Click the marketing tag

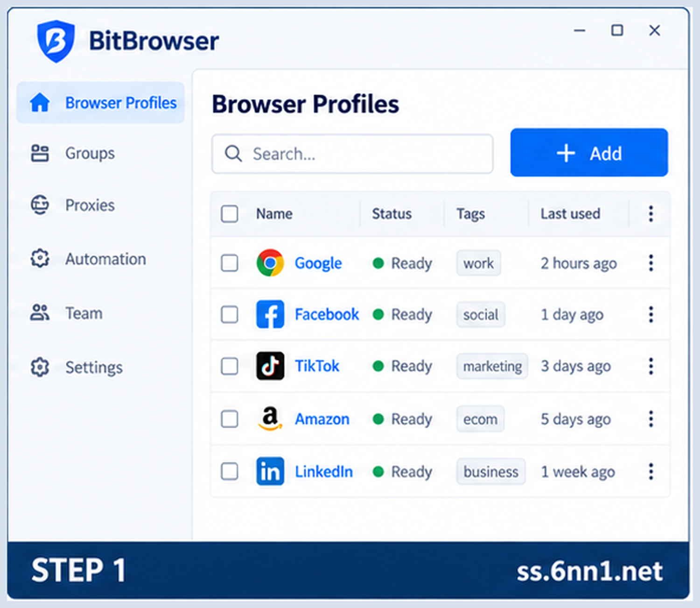click(492, 366)
